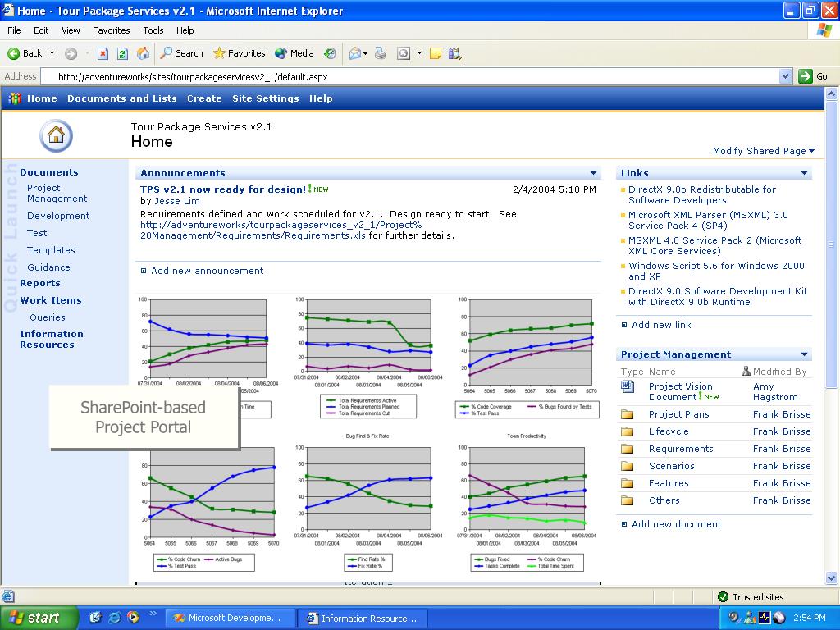Open the Tools menu
This screenshot has height=630, width=840.
[x=153, y=30]
